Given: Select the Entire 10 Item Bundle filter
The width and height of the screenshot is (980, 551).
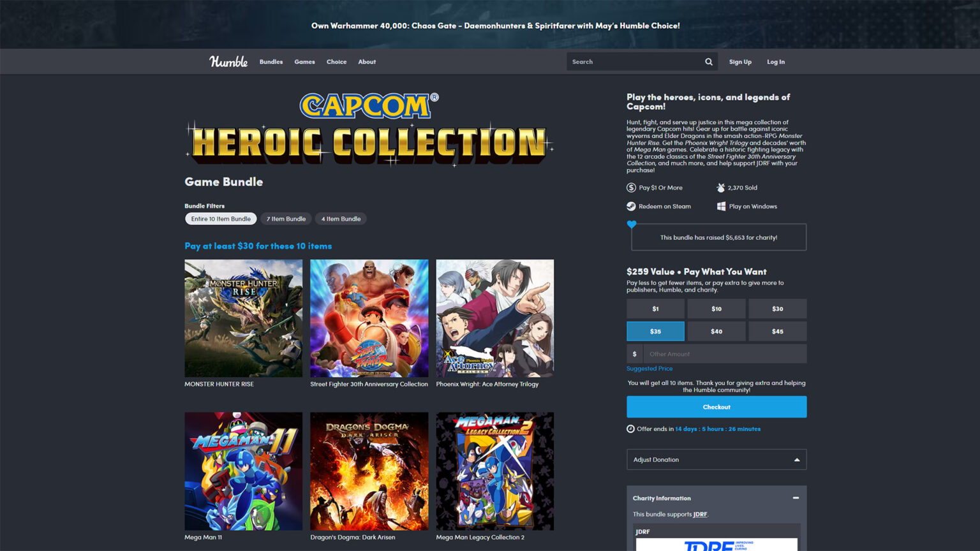Looking at the screenshot, I should [220, 219].
